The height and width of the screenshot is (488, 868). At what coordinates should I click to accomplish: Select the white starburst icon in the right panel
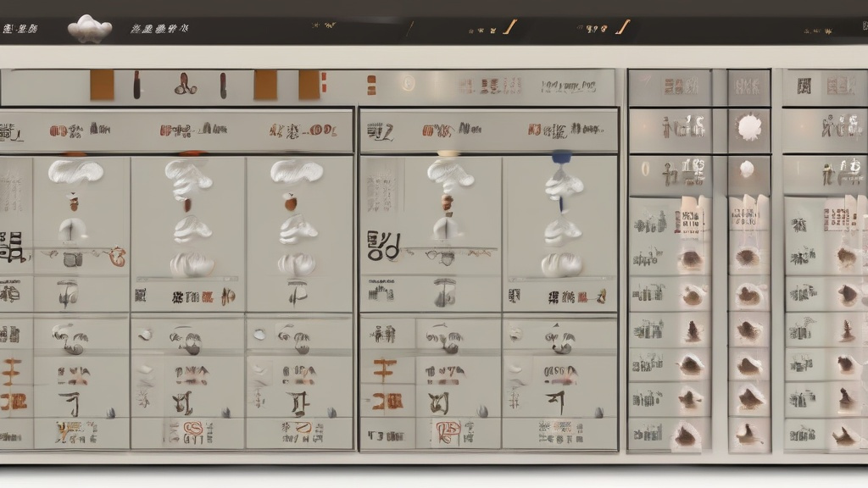tap(749, 128)
